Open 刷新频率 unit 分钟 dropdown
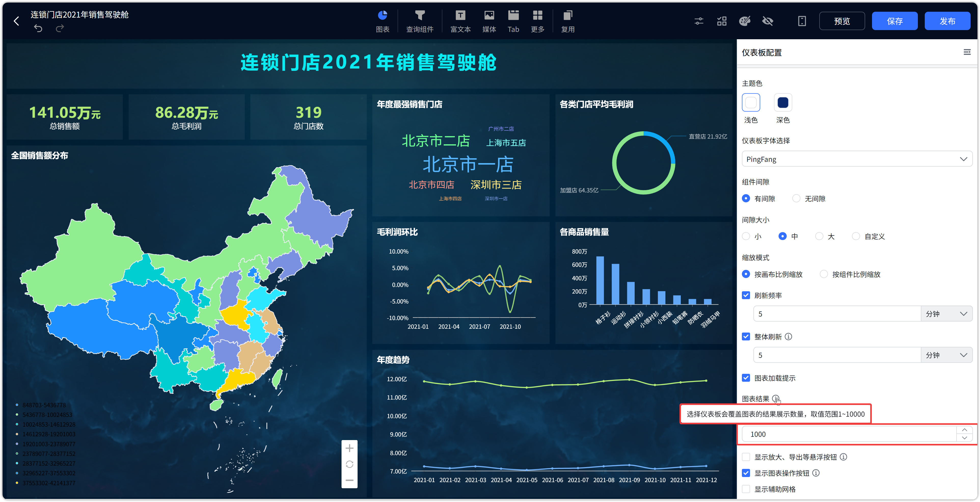The image size is (980, 502). 947,314
